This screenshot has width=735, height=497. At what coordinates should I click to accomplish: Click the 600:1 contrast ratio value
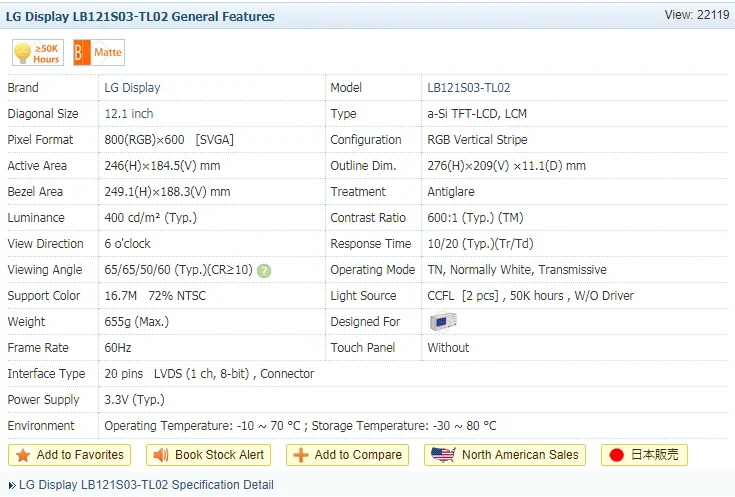point(475,218)
